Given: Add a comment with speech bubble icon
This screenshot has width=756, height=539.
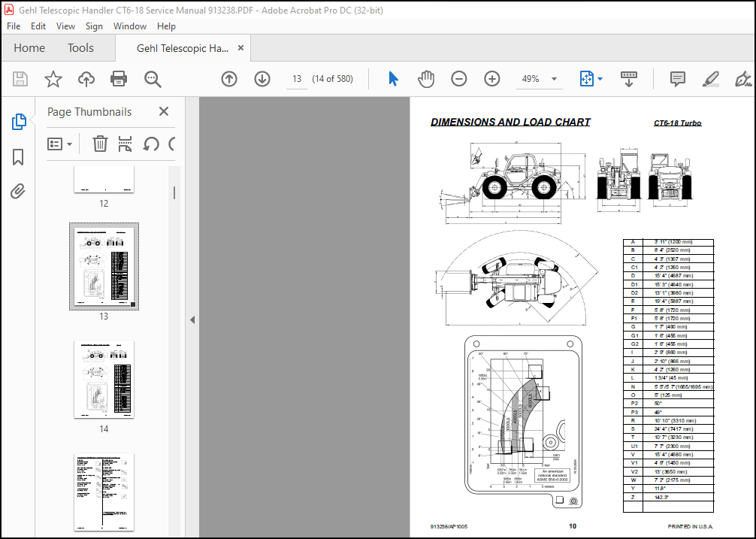Looking at the screenshot, I should coord(677,79).
